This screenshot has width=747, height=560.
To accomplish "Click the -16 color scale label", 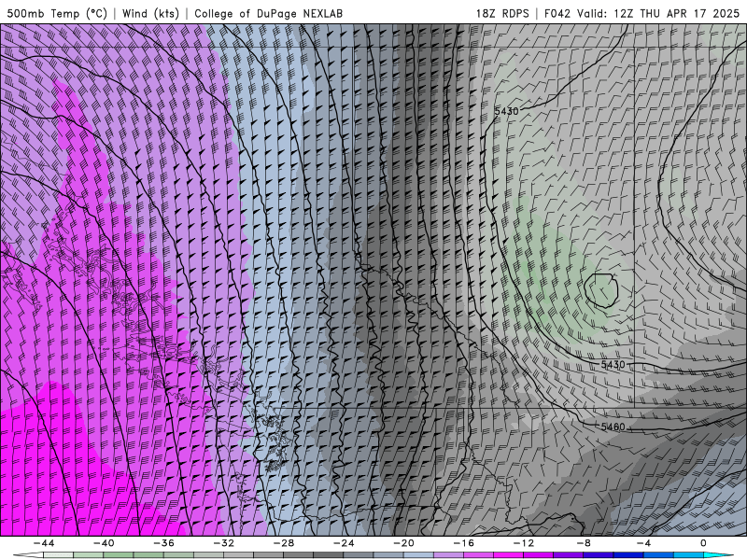I will click(x=464, y=543).
